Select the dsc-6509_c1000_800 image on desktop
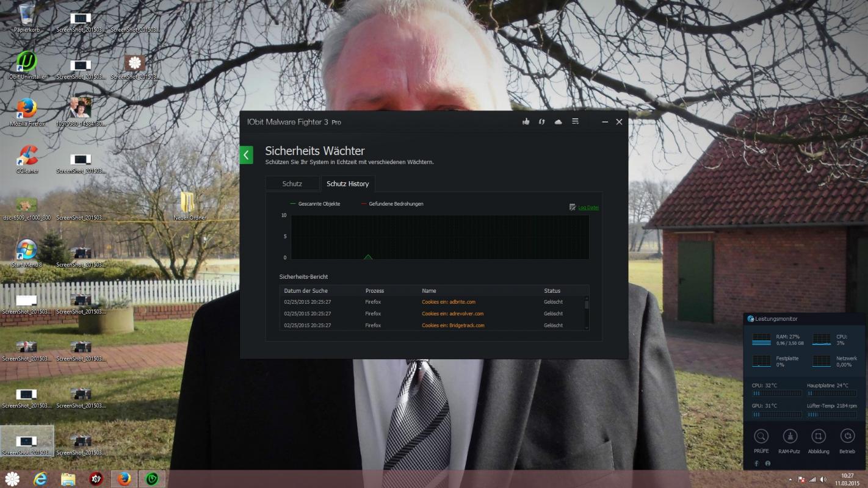 click(27, 208)
